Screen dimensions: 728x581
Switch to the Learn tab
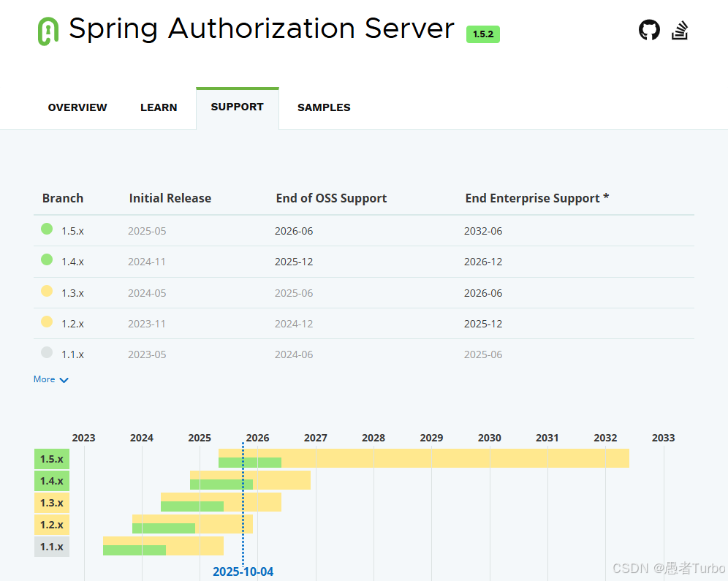(x=159, y=107)
